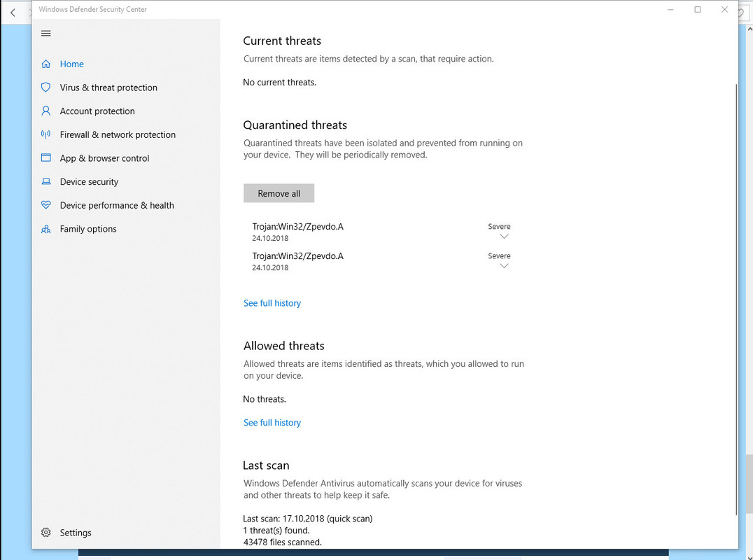Click the Virus & threat protection shield icon
This screenshot has height=560, width=753.
coord(45,87)
